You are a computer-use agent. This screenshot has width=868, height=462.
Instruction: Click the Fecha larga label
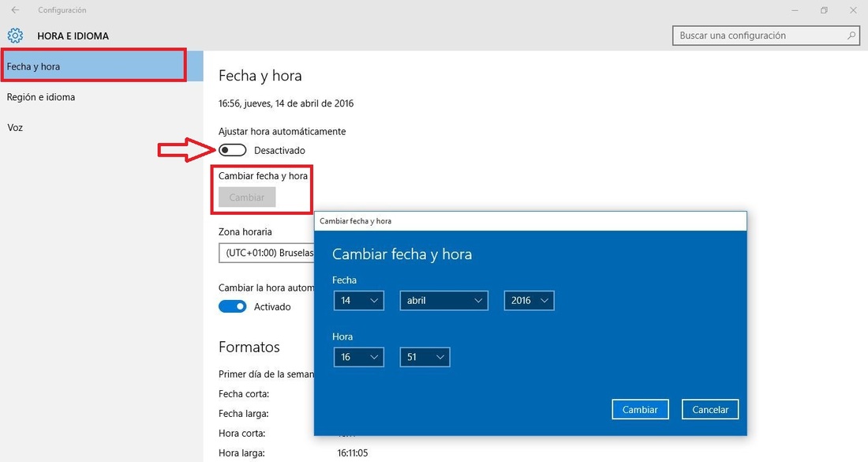(x=244, y=413)
